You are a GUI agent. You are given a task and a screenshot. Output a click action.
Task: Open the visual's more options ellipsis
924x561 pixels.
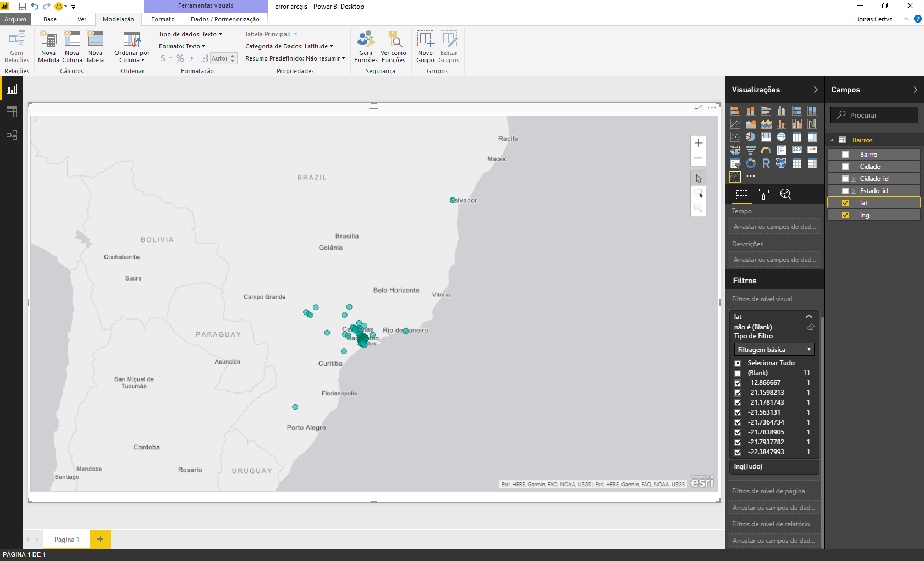click(712, 108)
